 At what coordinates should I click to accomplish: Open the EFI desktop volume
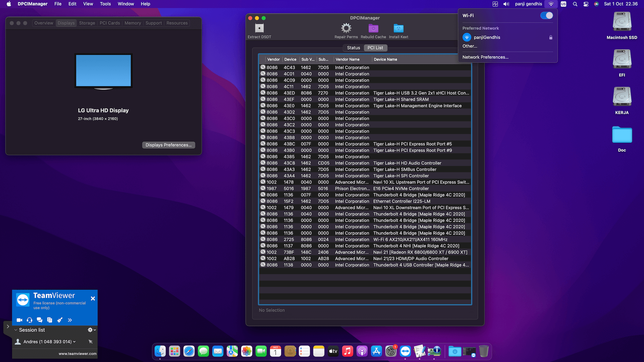tap(622, 59)
